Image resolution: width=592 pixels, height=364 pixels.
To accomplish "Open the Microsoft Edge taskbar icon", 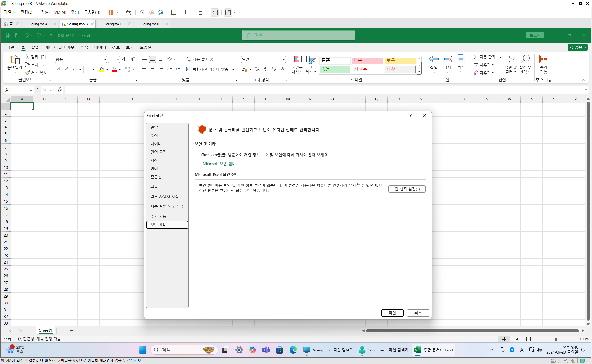I will coord(293,350).
